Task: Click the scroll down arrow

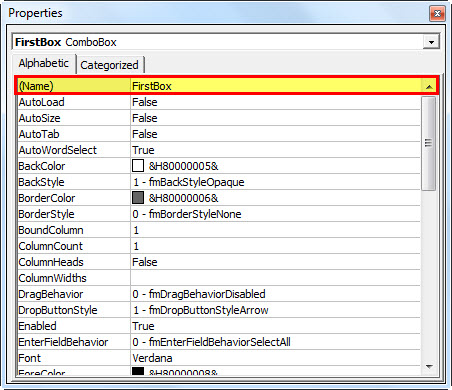Action: pyautogui.click(x=429, y=367)
